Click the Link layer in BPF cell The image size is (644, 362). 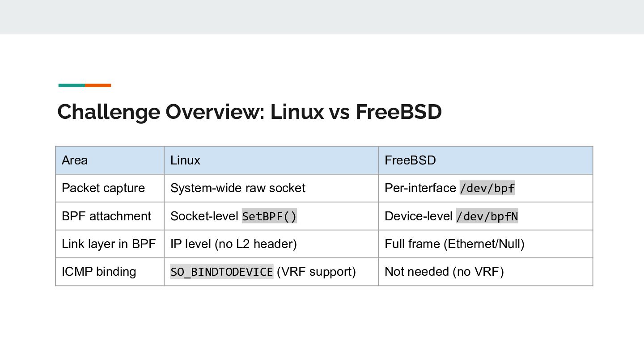coord(110,244)
